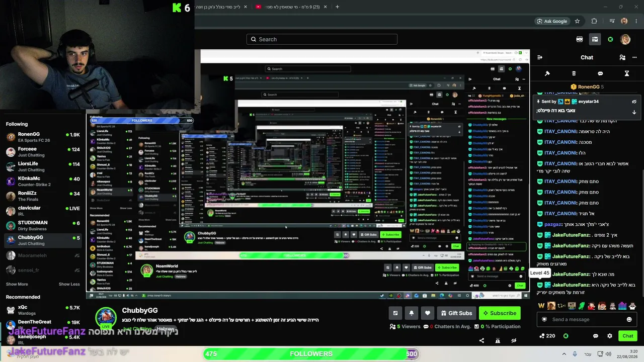Open STUDIOMAN channel in sidebar
Screen dimensions: 644x362
[x=43, y=226]
